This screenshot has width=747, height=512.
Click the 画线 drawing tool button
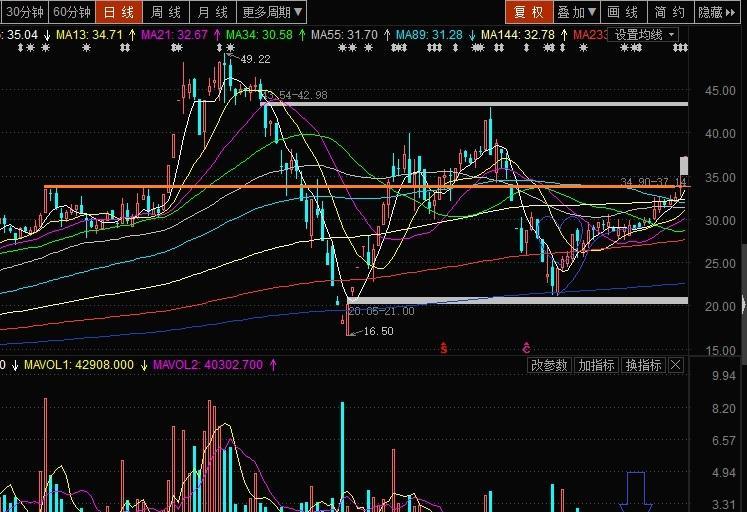point(623,12)
